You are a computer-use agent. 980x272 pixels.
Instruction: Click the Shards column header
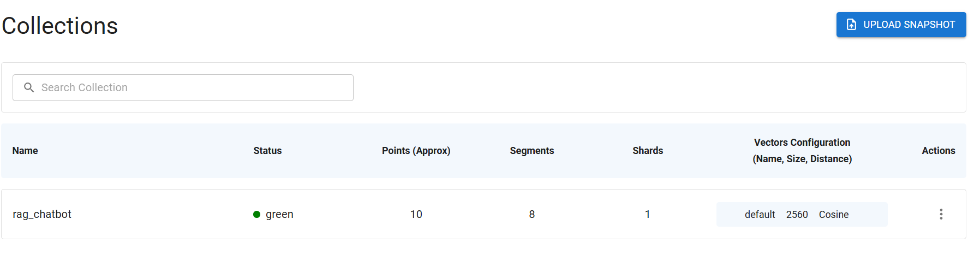pos(648,151)
